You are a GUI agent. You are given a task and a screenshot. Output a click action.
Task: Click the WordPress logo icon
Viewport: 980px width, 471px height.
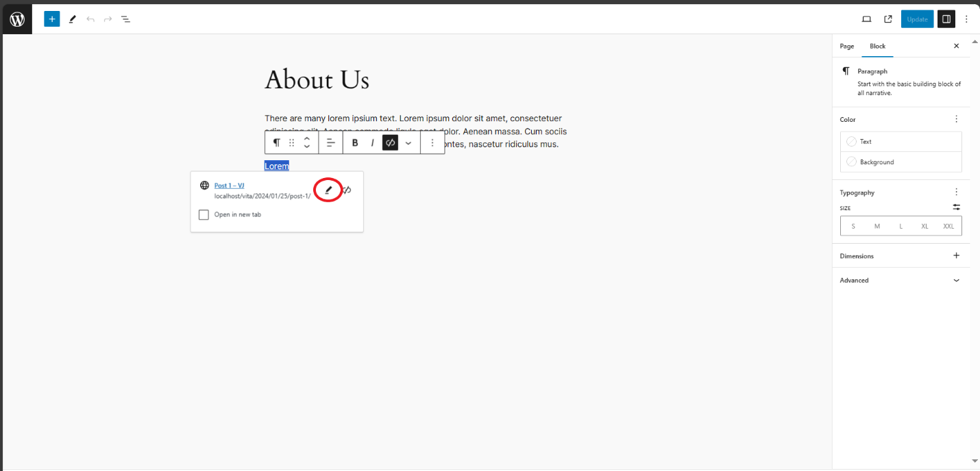point(17,19)
